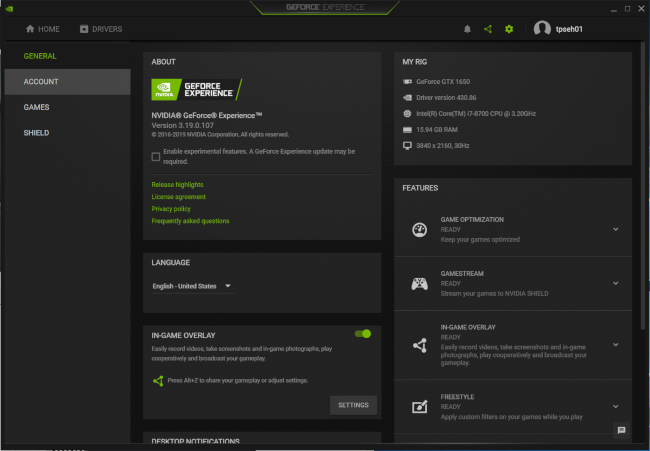Click the green share icon beside Press Alt+Z
This screenshot has height=451, width=650.
[x=158, y=381]
